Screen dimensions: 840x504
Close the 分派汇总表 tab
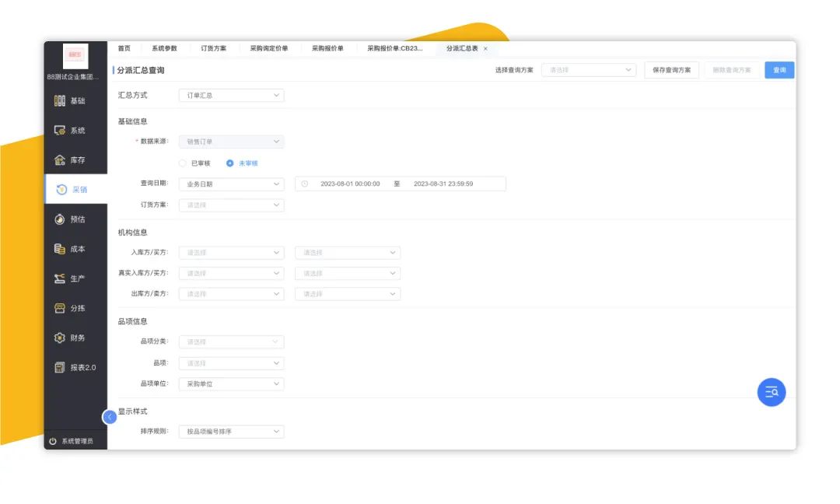click(486, 49)
